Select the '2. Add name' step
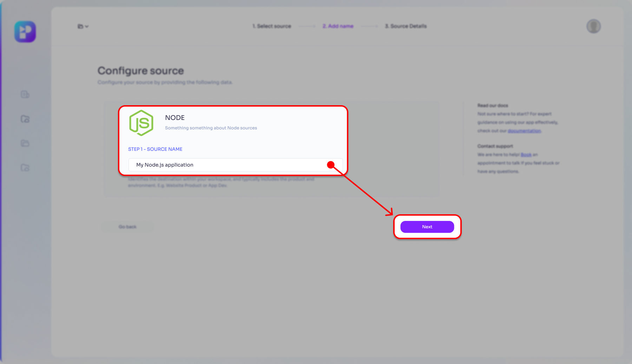 (338, 26)
